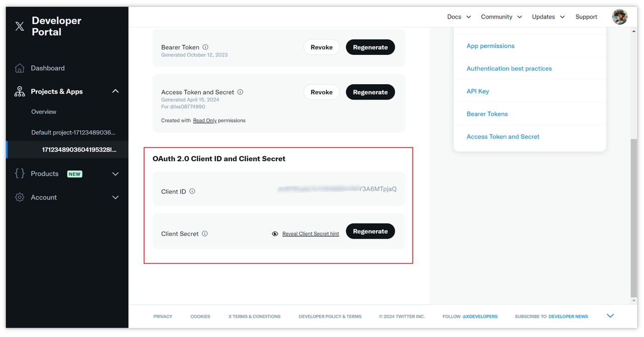The height and width of the screenshot is (337, 644).
Task: Click the Projects & Apps hierarchy icon
Action: pyautogui.click(x=20, y=91)
